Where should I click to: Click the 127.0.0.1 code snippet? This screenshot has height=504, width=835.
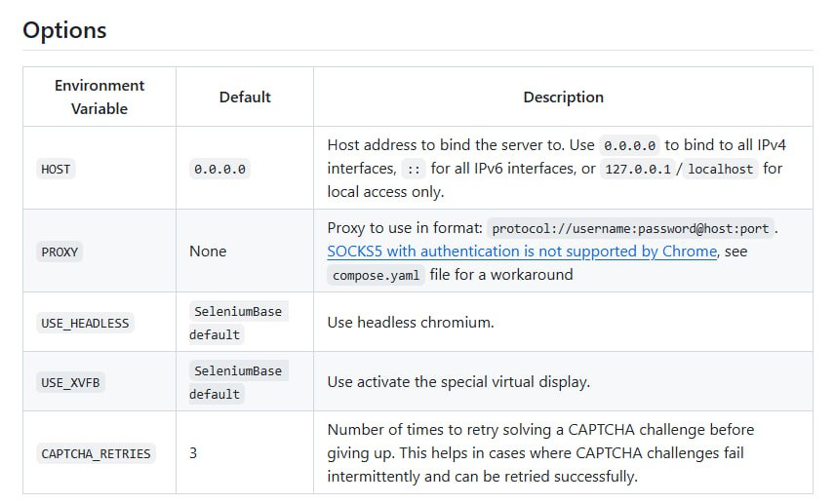(x=638, y=170)
